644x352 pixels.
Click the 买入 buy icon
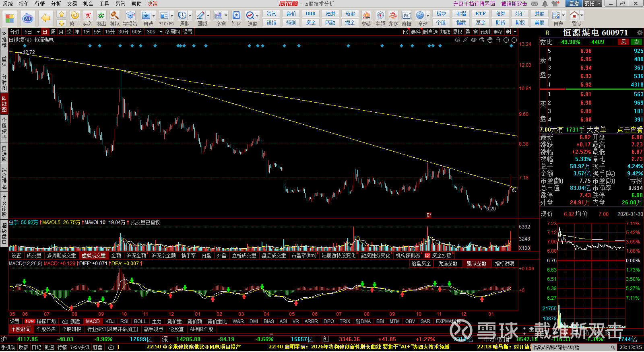(x=88, y=15)
